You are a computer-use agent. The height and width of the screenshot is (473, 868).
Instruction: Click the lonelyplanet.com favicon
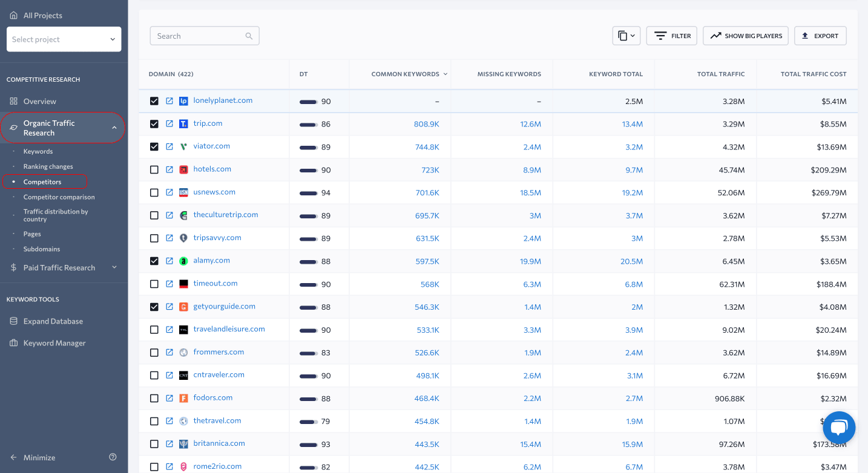[x=184, y=101]
